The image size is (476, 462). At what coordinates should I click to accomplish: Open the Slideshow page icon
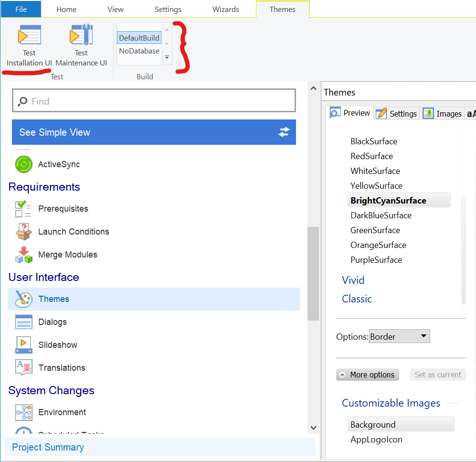tap(23, 345)
